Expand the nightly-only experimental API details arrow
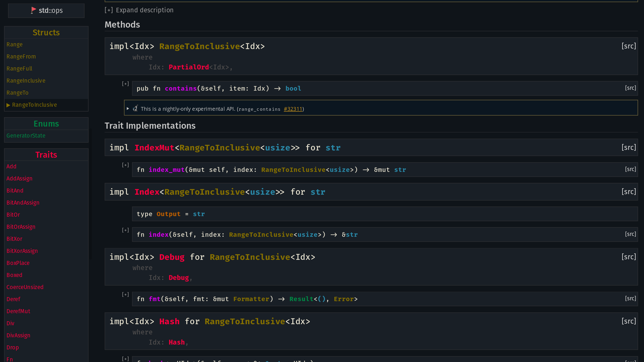 (x=128, y=108)
